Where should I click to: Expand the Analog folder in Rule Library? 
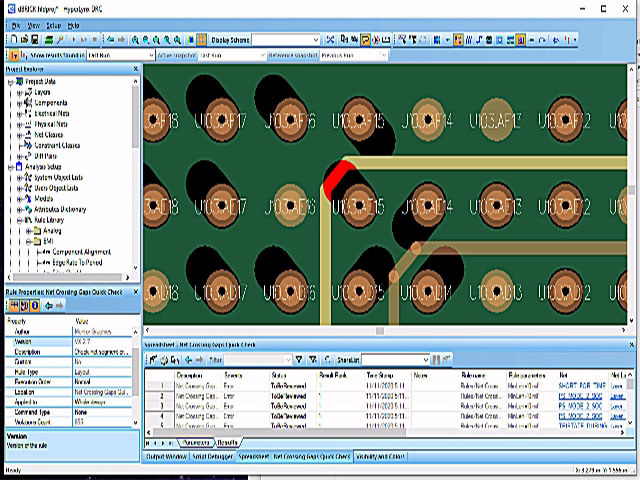pos(29,231)
